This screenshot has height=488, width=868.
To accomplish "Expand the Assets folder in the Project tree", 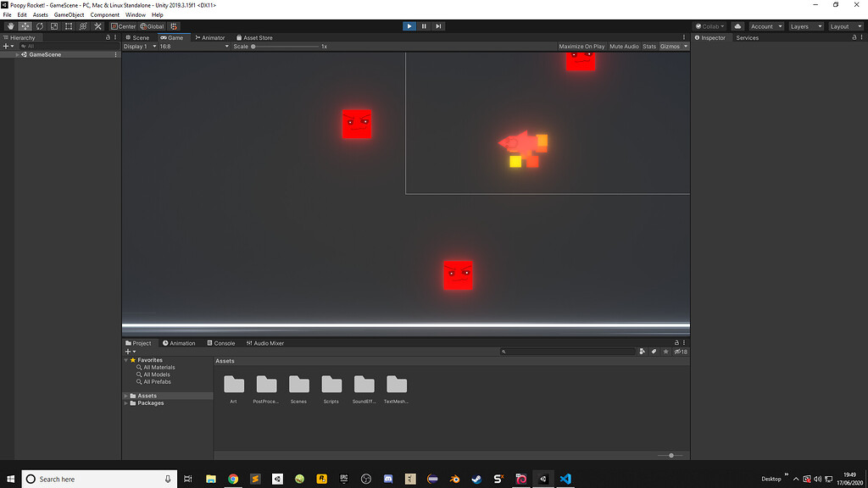I will click(x=125, y=395).
